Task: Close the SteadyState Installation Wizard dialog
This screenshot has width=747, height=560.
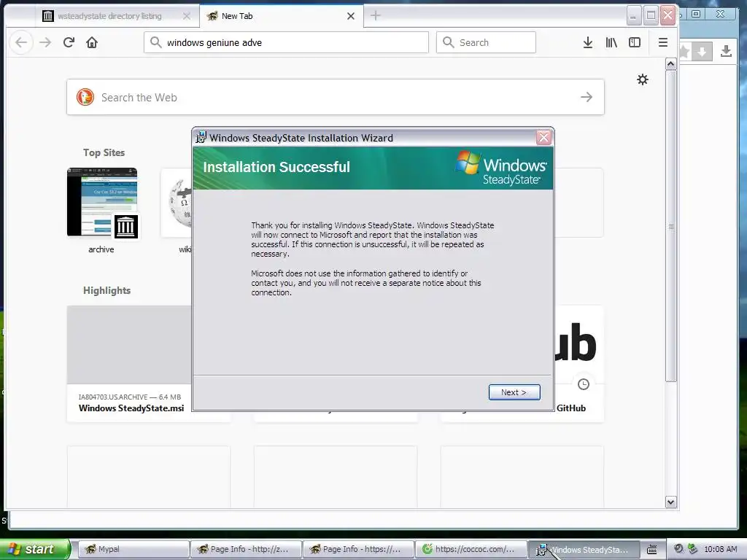Action: (x=543, y=138)
